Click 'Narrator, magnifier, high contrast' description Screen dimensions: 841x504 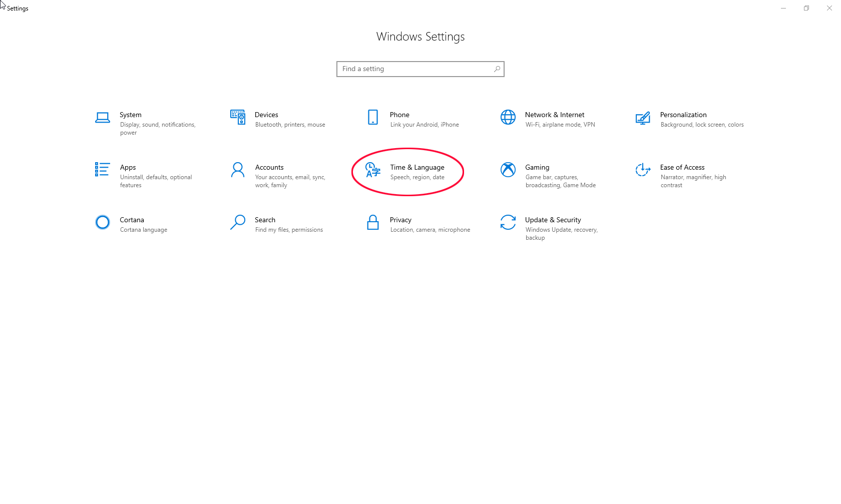(693, 181)
